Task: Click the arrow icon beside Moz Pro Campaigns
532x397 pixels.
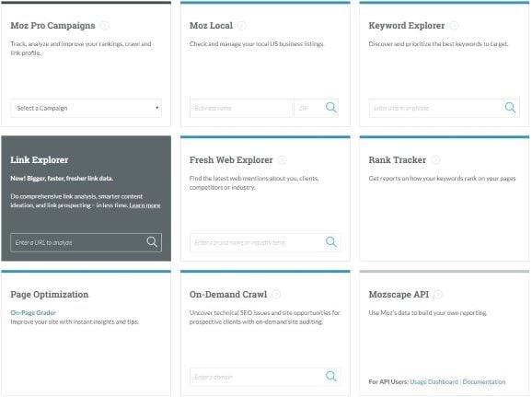Action: tap(105, 26)
